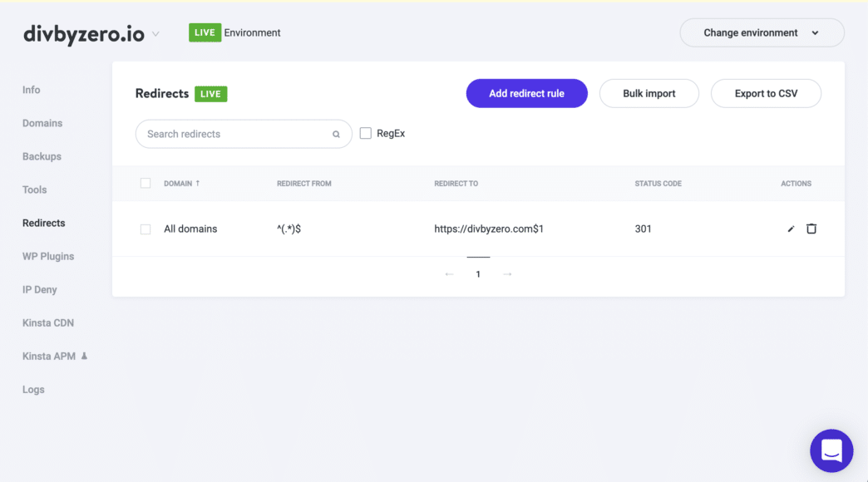868x482 pixels.
Task: Open the Change environment dropdown
Action: [x=762, y=33]
